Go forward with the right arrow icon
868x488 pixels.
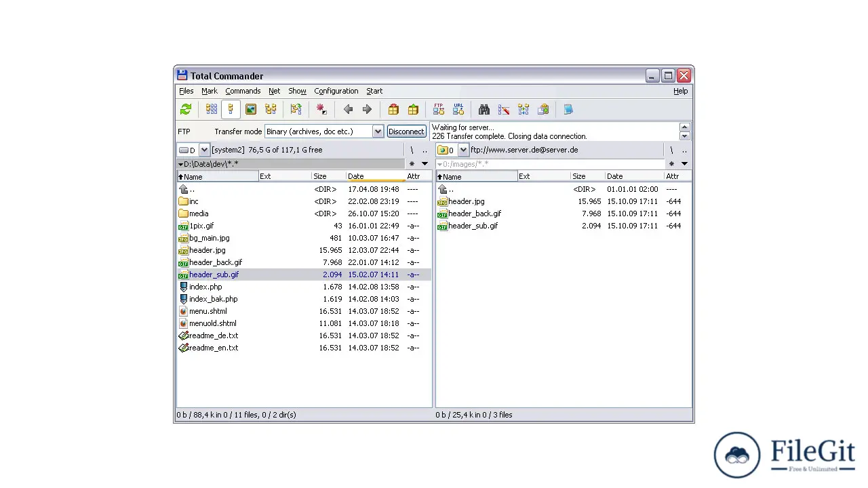click(367, 109)
